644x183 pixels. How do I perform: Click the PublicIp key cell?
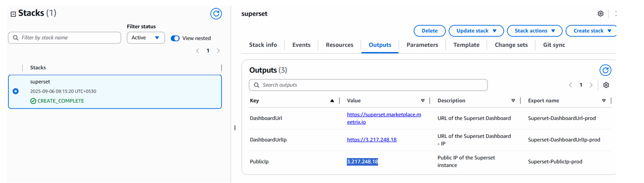coord(259,162)
